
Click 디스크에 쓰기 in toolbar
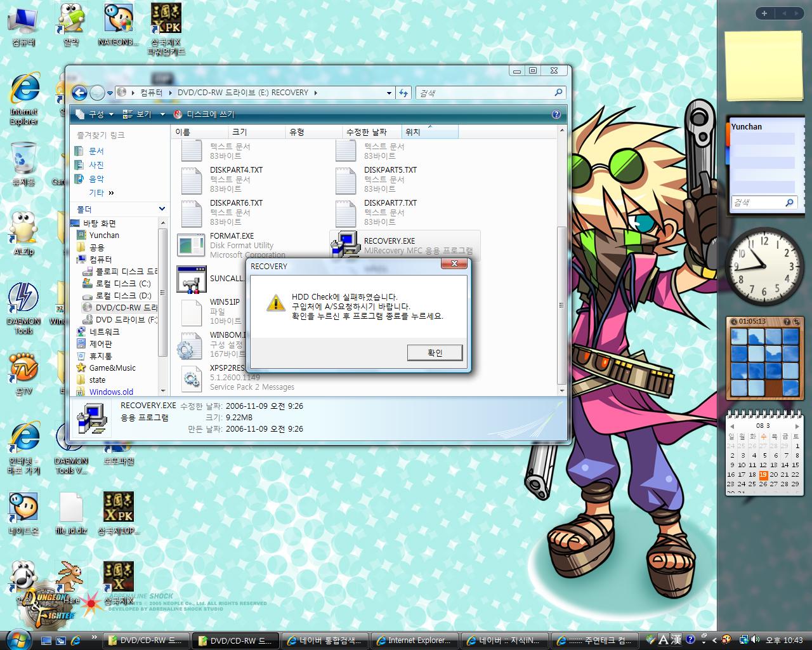(204, 114)
